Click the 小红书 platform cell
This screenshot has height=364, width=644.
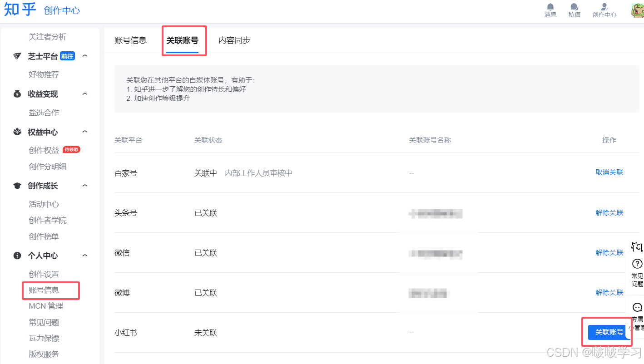(126, 333)
